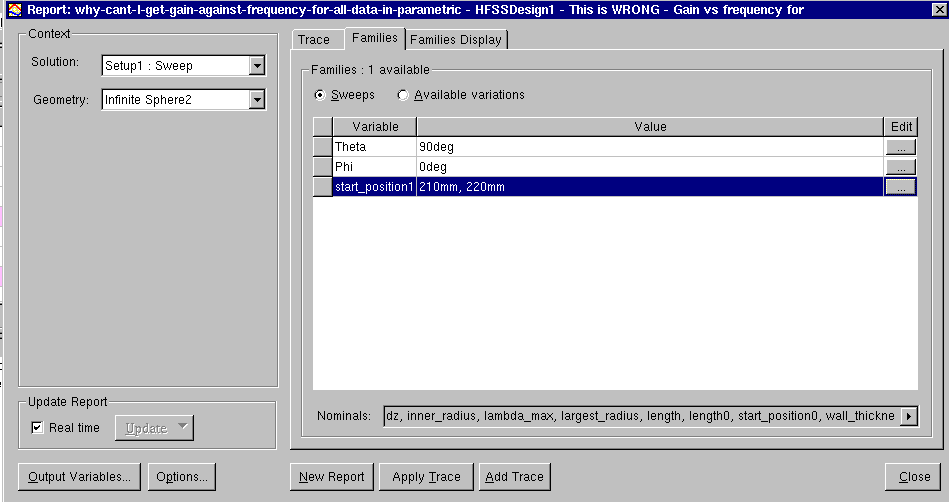949x502 pixels.
Task: Select the Sweeps radio button
Action: [x=320, y=95]
